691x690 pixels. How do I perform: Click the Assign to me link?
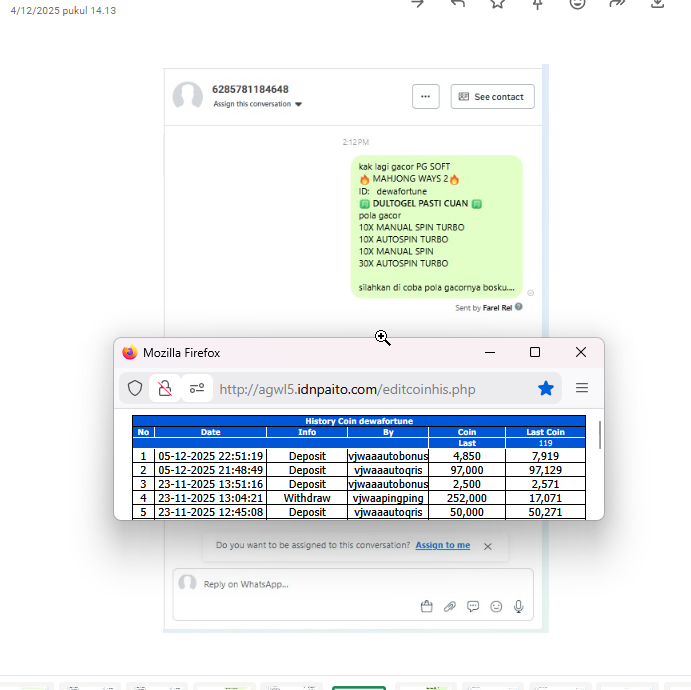point(442,545)
